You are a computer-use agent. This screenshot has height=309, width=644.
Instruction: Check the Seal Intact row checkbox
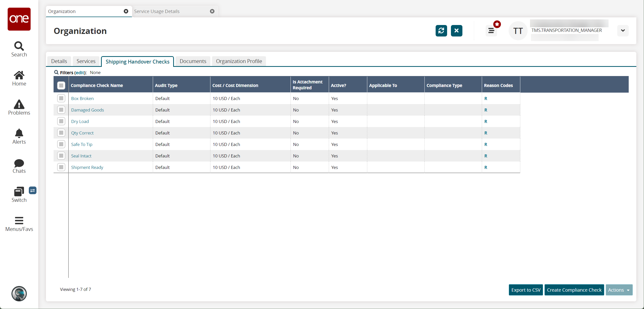[x=61, y=156]
